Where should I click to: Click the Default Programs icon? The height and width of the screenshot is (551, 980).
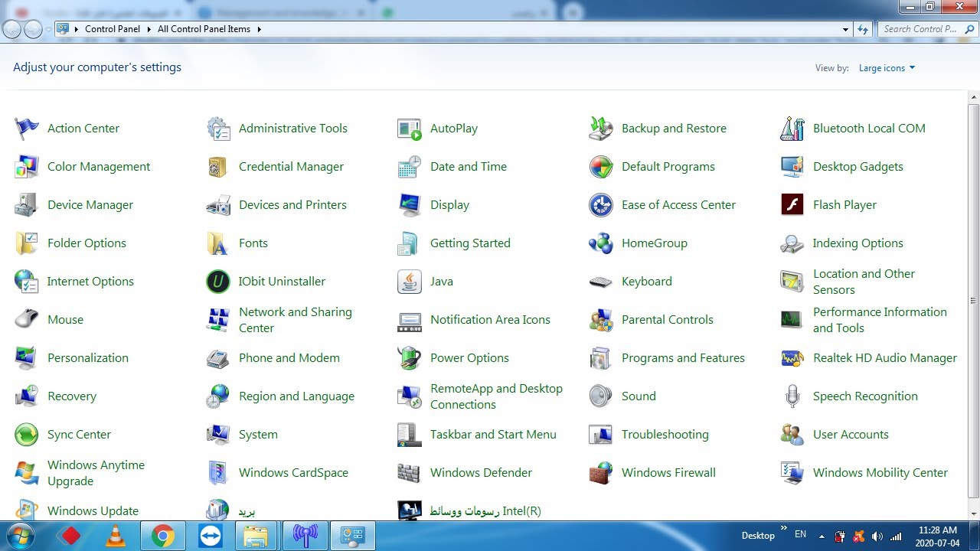point(601,167)
